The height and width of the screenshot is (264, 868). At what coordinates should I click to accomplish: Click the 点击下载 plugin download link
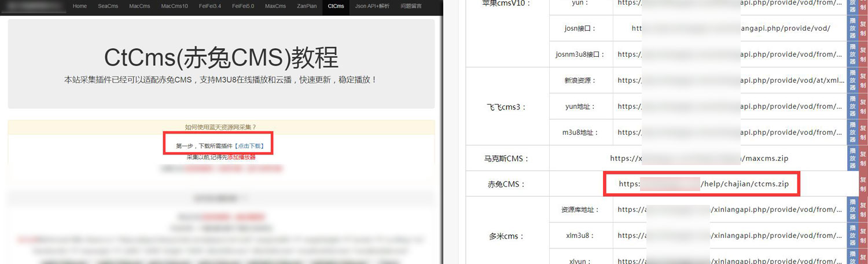[x=249, y=146]
